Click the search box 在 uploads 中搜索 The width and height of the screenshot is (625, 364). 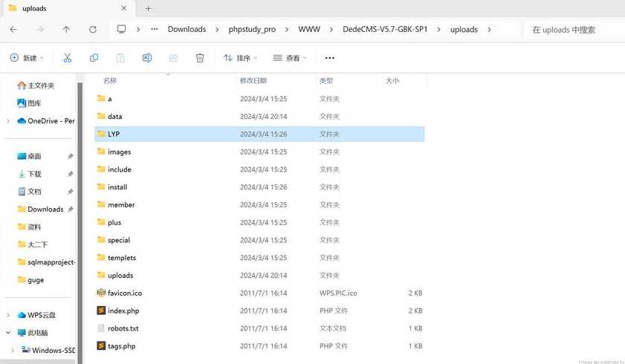click(x=572, y=30)
